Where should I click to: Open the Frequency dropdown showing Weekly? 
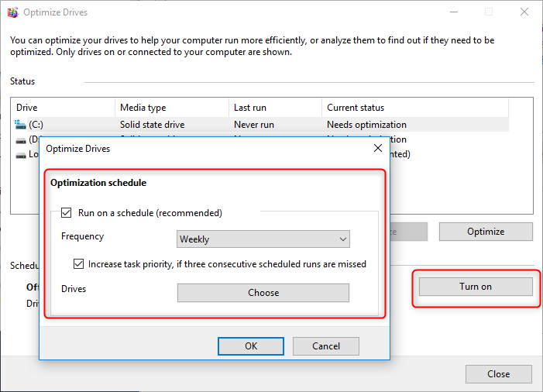263,239
